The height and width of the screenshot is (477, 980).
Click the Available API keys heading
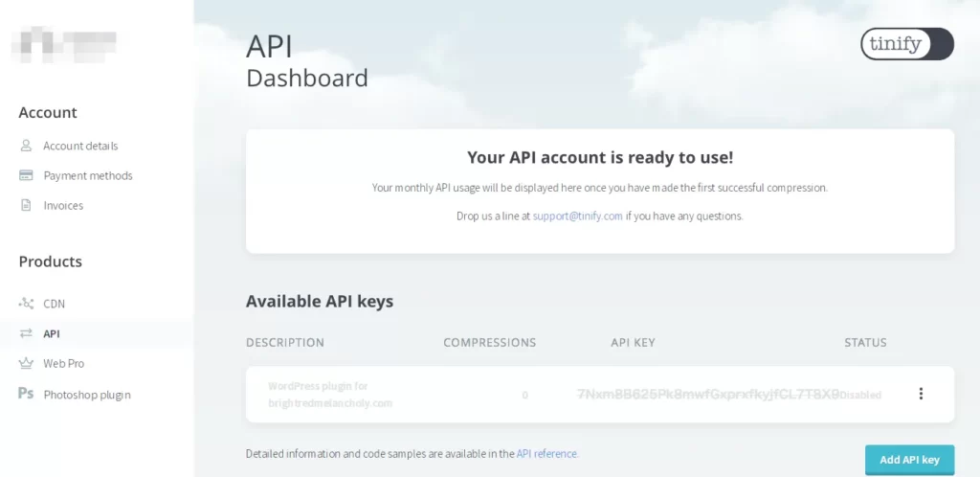pos(320,302)
